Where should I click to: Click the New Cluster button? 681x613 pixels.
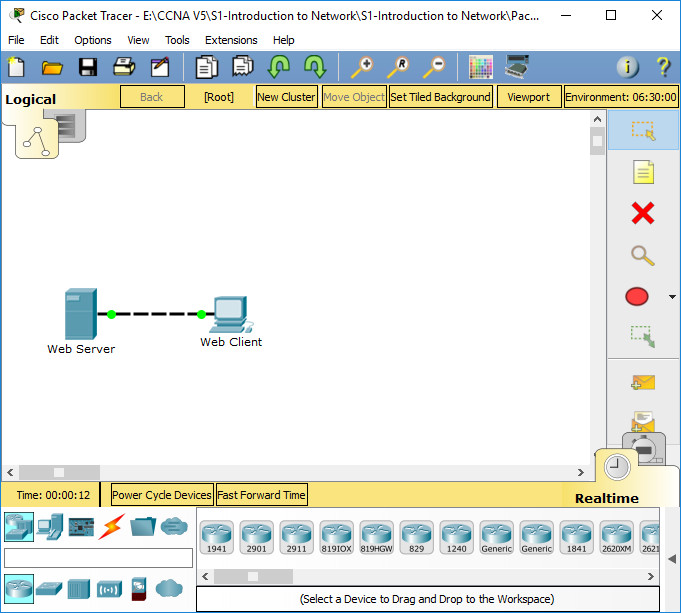click(287, 97)
